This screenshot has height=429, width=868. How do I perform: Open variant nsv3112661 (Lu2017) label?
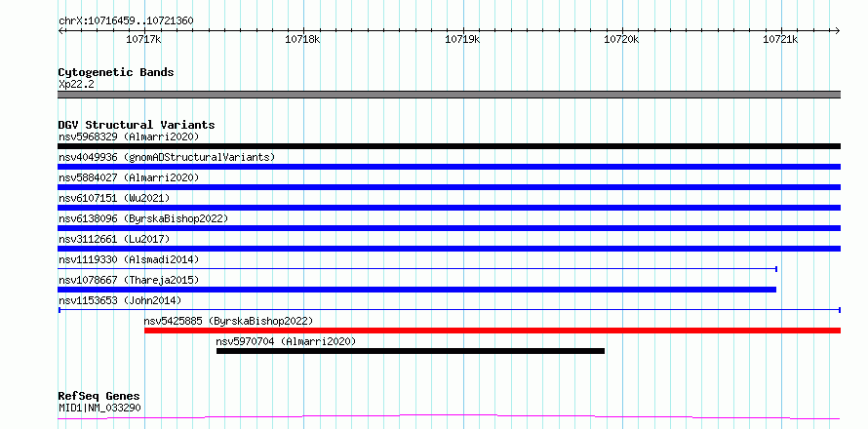114,239
